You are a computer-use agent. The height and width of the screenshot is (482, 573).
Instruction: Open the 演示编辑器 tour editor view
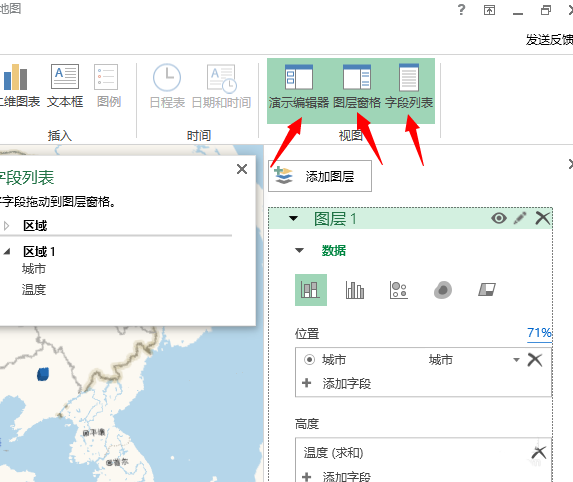tap(299, 87)
